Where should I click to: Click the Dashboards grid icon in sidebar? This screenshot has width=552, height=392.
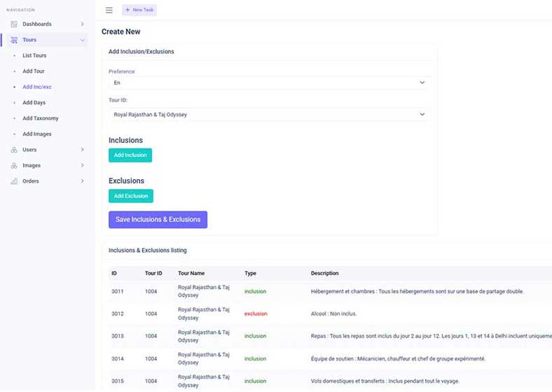(x=14, y=24)
